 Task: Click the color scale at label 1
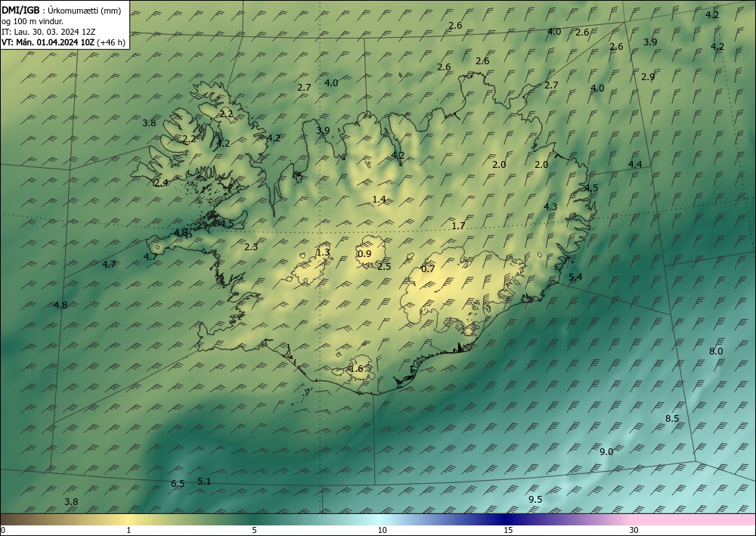click(129, 530)
